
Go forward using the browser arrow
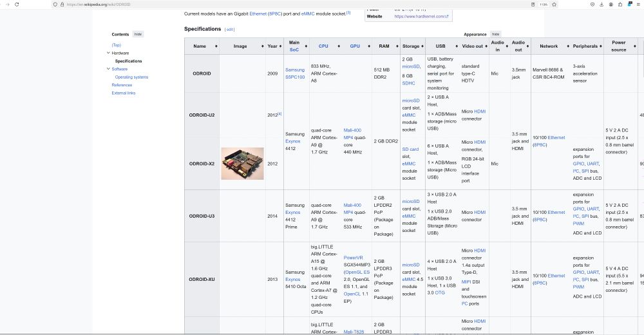pos(7,4)
